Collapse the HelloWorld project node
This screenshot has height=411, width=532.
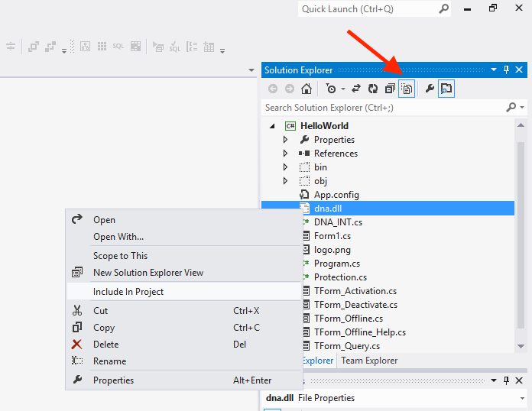pos(272,126)
